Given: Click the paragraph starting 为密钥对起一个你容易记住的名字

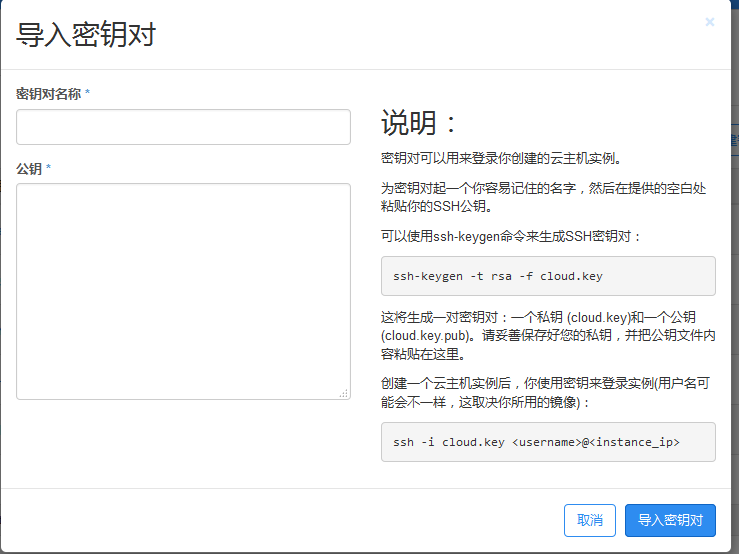Looking at the screenshot, I should 543,197.
